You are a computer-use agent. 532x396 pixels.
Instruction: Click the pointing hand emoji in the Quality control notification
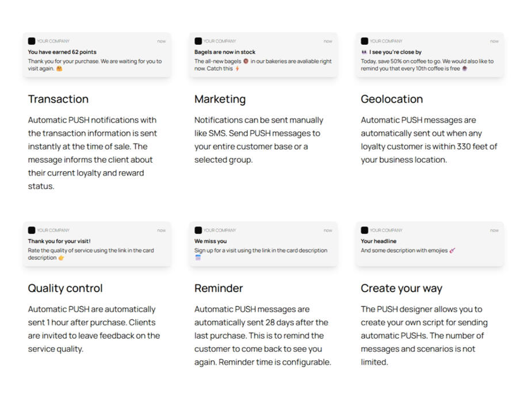61,257
